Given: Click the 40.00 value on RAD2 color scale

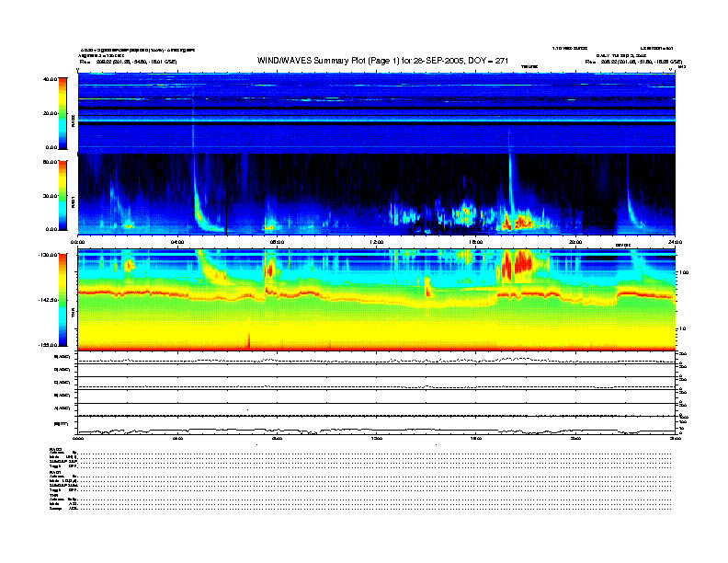Looking at the screenshot, I should pyautogui.click(x=50, y=79).
